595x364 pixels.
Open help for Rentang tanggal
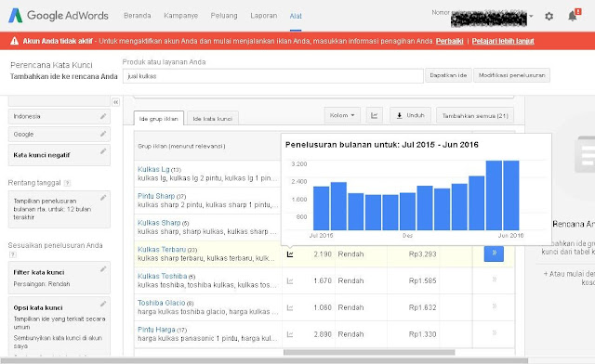67,183
